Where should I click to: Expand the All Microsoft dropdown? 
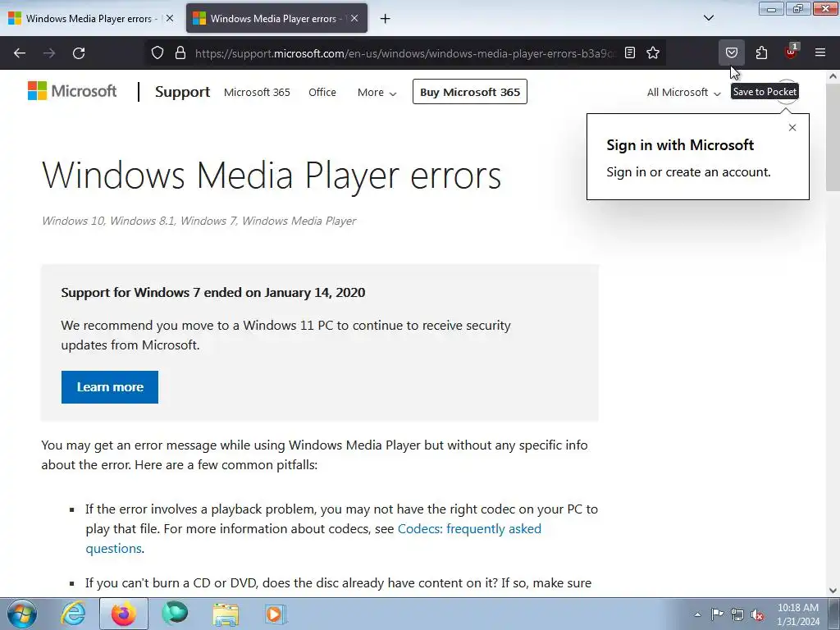click(x=683, y=92)
